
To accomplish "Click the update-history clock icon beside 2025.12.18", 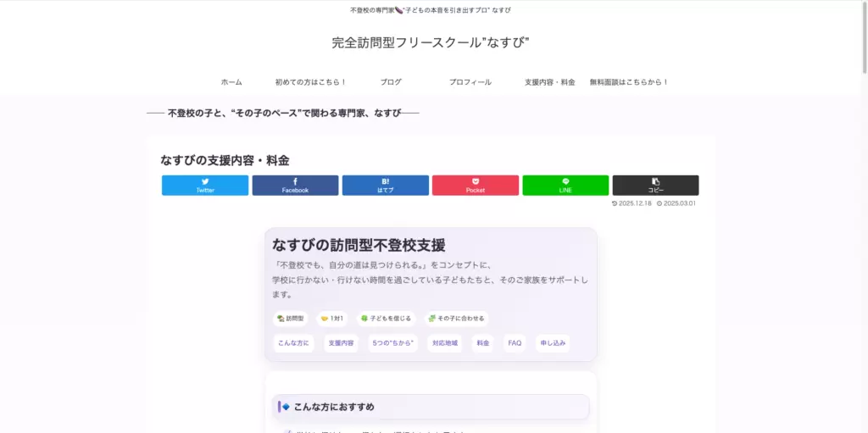I will [615, 203].
